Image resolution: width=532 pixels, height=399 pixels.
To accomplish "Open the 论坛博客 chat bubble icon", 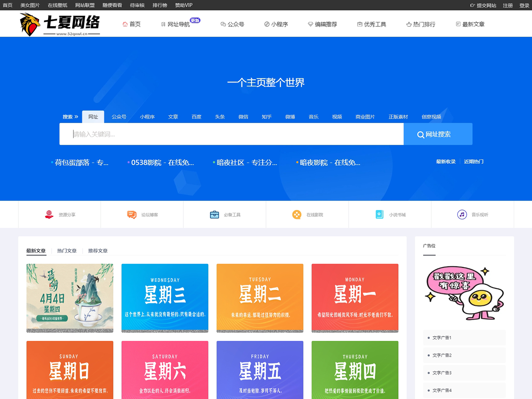I will click(x=132, y=214).
